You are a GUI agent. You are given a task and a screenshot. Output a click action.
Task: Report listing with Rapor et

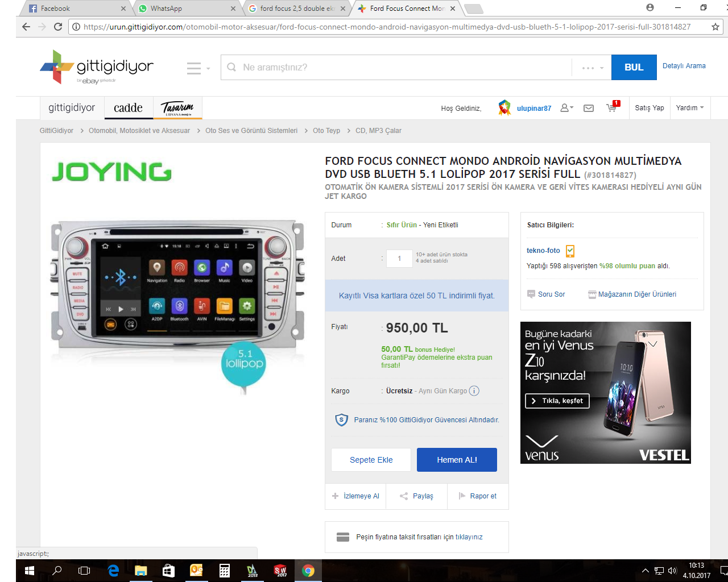(x=478, y=496)
